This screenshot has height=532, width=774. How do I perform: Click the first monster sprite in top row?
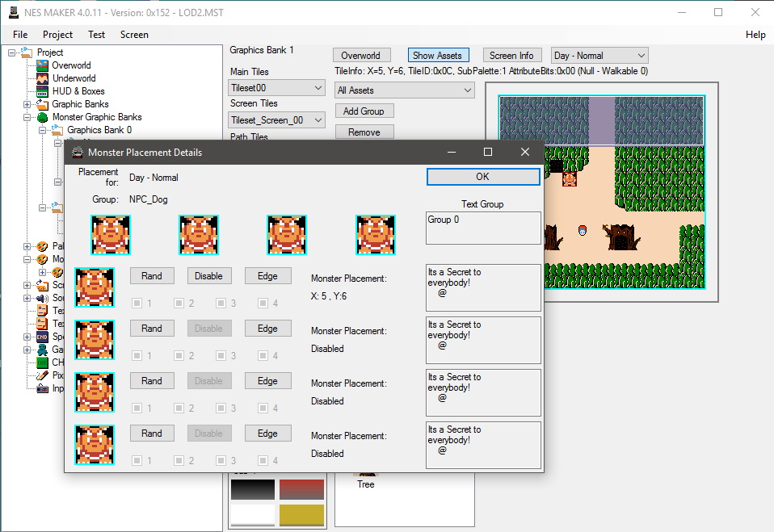point(111,235)
